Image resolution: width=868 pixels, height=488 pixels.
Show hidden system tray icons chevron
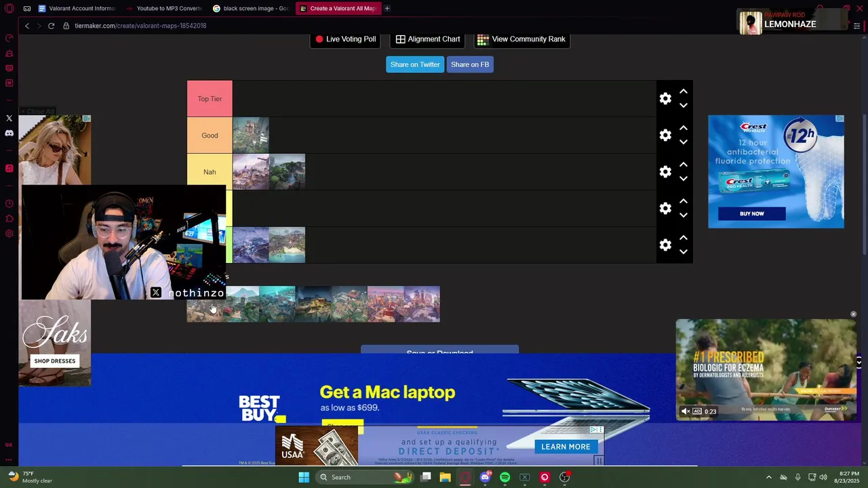click(x=768, y=477)
